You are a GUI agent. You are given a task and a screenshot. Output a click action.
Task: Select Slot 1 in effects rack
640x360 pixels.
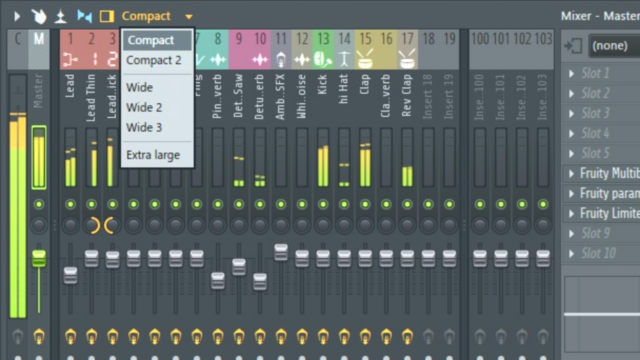coord(601,73)
